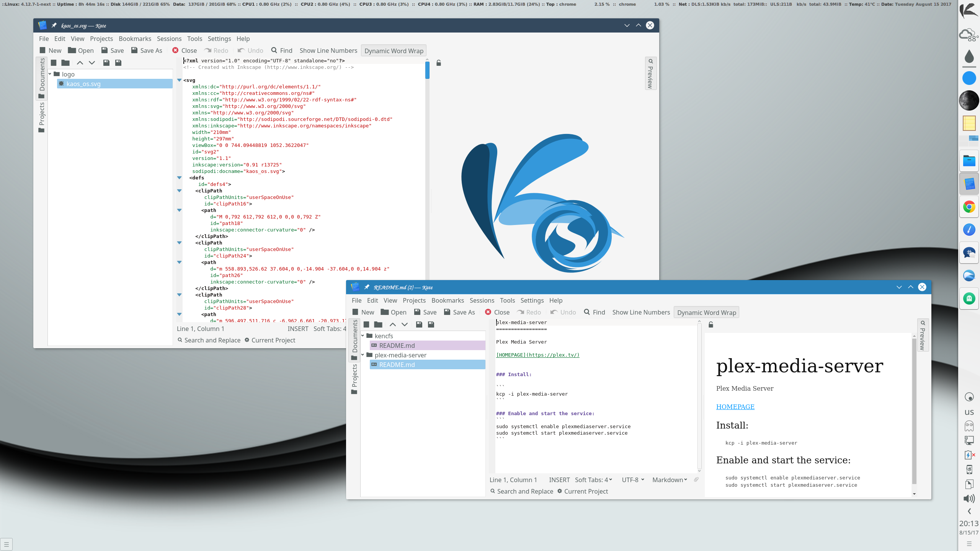Image resolution: width=980 pixels, height=551 pixels.
Task: Click the Markdown preview vertical scrollbar
Action: pyautogui.click(x=914, y=411)
